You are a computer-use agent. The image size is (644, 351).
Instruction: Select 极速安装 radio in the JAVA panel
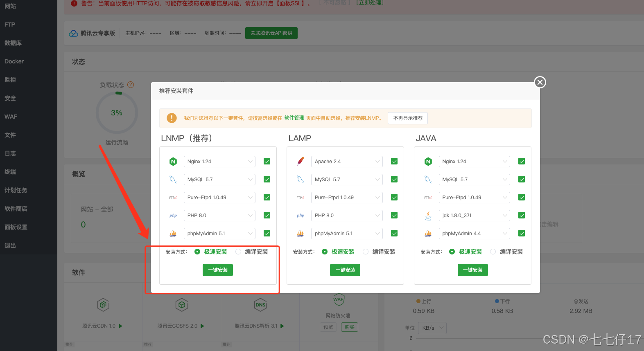[x=452, y=252]
